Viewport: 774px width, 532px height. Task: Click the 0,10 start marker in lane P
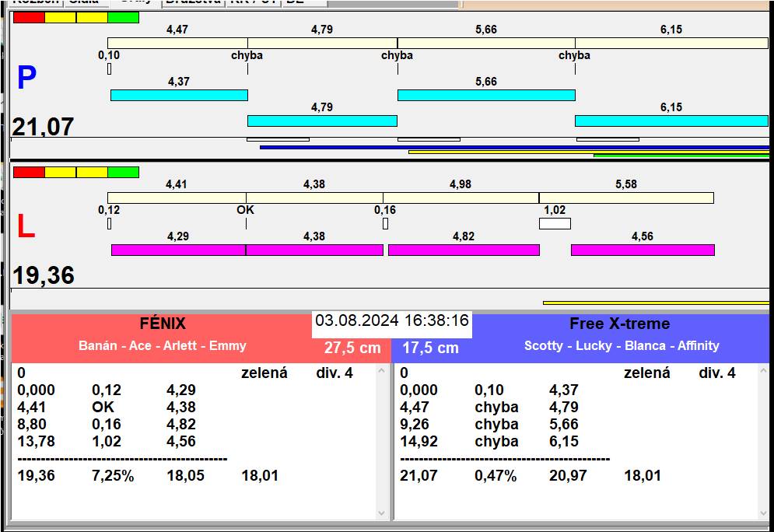click(109, 69)
